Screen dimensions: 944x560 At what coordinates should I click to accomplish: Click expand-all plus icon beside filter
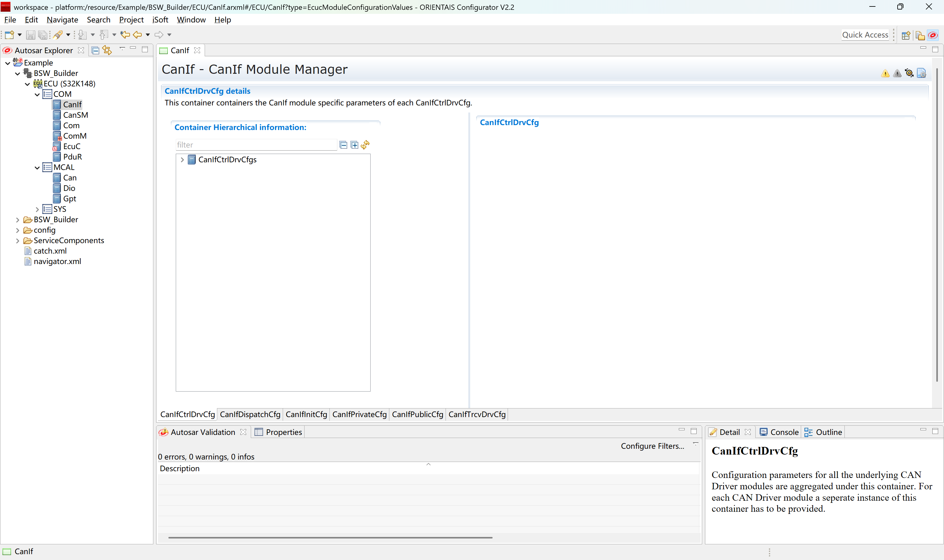[354, 145]
